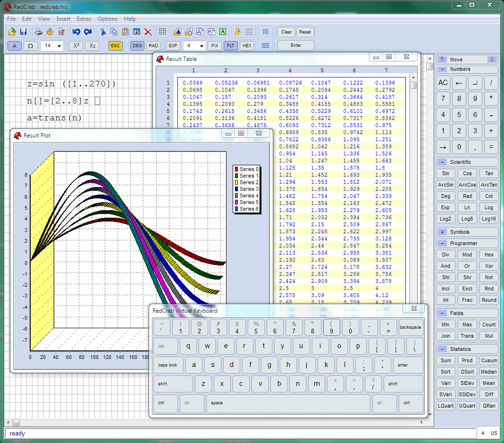Open the View menu
504x443 pixels.
click(44, 19)
